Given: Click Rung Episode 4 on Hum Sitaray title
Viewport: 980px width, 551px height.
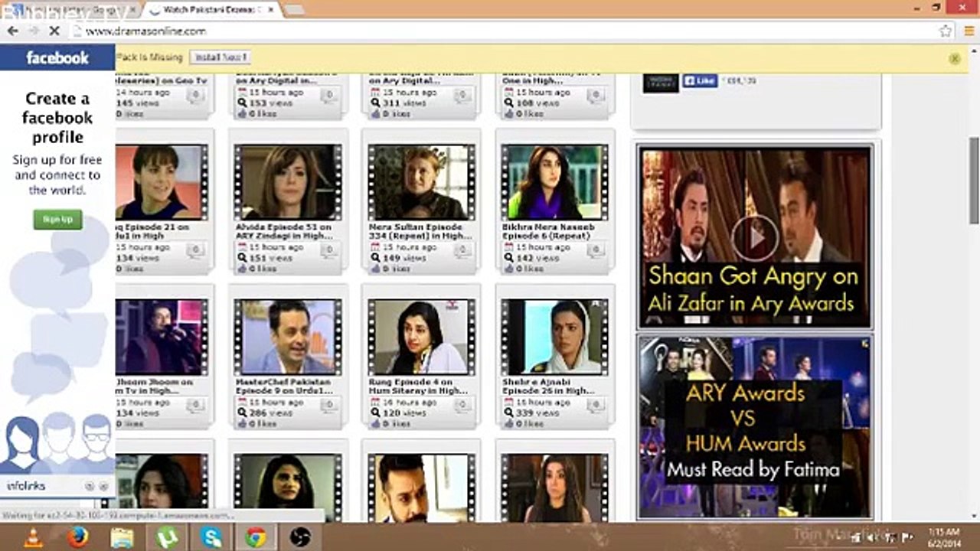Looking at the screenshot, I should (418, 386).
